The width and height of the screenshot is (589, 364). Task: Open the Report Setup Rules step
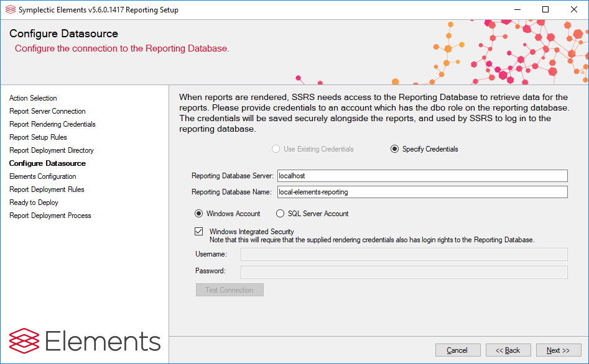click(x=38, y=137)
